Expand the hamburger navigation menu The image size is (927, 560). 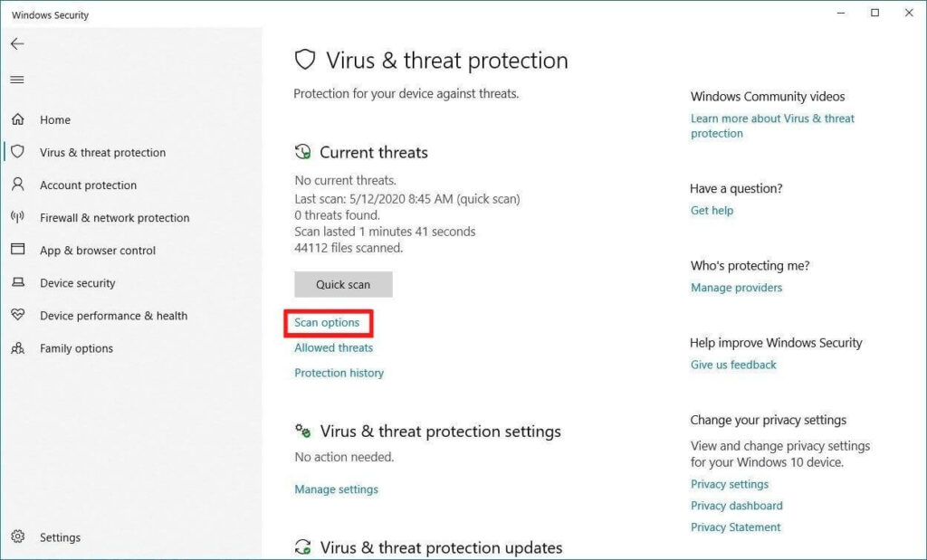pos(17,80)
